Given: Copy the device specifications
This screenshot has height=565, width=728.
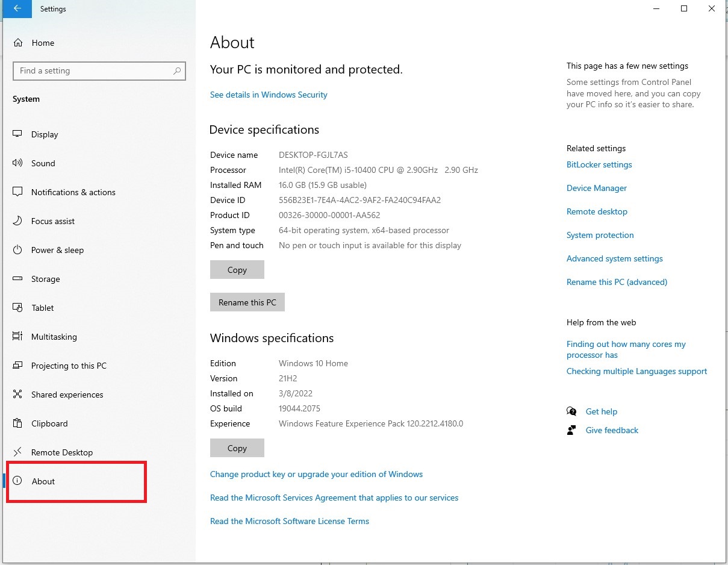Looking at the screenshot, I should [237, 269].
